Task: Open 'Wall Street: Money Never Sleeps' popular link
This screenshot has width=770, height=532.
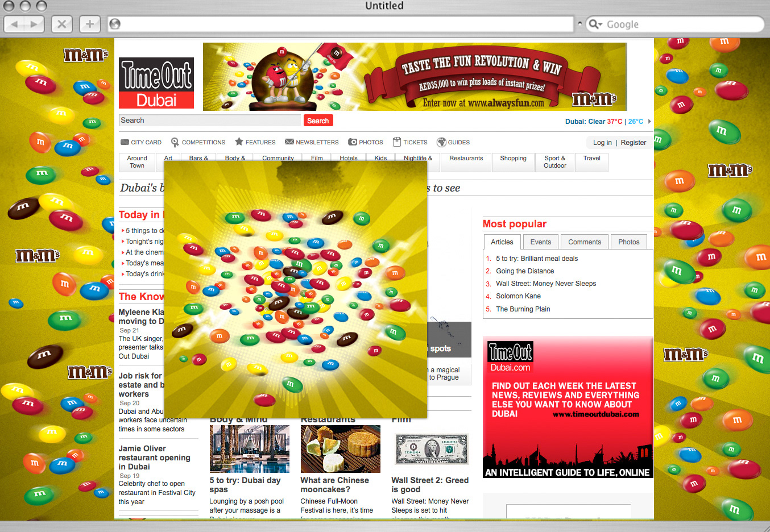Action: tap(546, 284)
